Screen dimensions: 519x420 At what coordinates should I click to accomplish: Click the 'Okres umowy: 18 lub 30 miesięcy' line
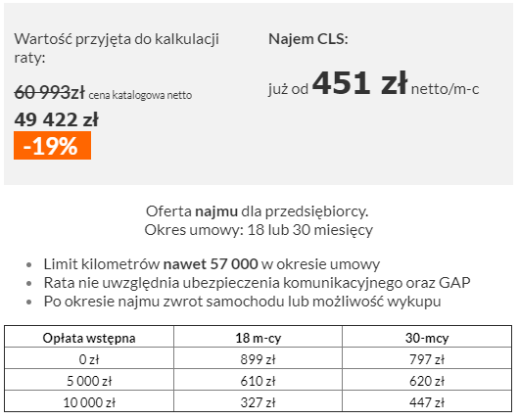pyautogui.click(x=259, y=230)
